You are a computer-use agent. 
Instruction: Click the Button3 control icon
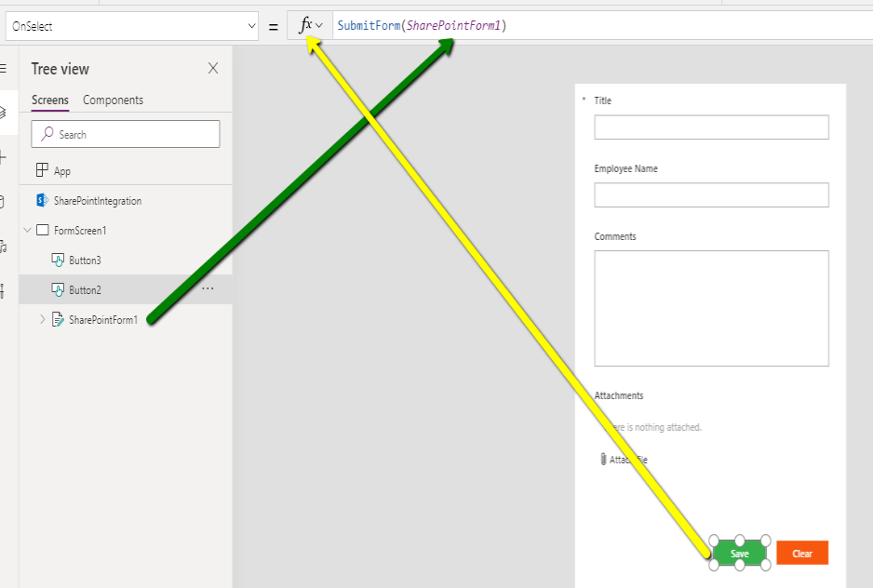click(x=58, y=260)
